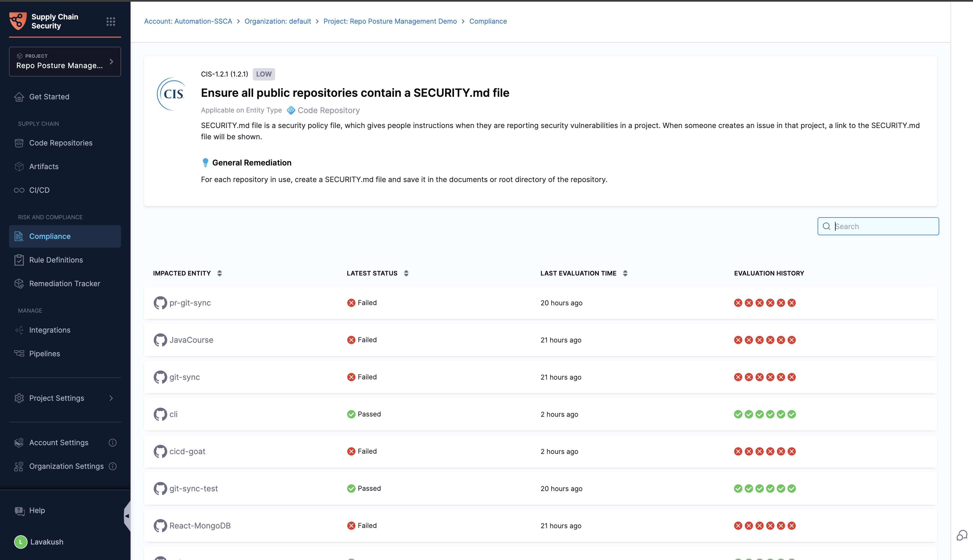Open Rule Definitions in the sidebar
Image resolution: width=973 pixels, height=560 pixels.
coord(56,260)
